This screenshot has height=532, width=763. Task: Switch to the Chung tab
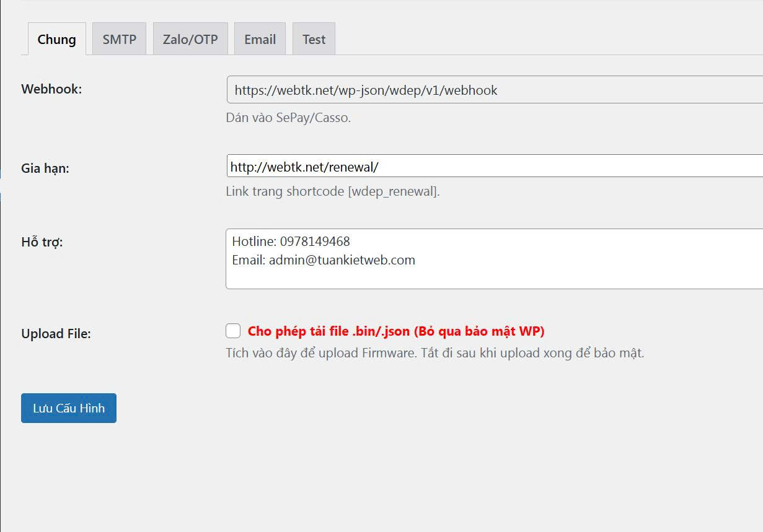pos(56,39)
